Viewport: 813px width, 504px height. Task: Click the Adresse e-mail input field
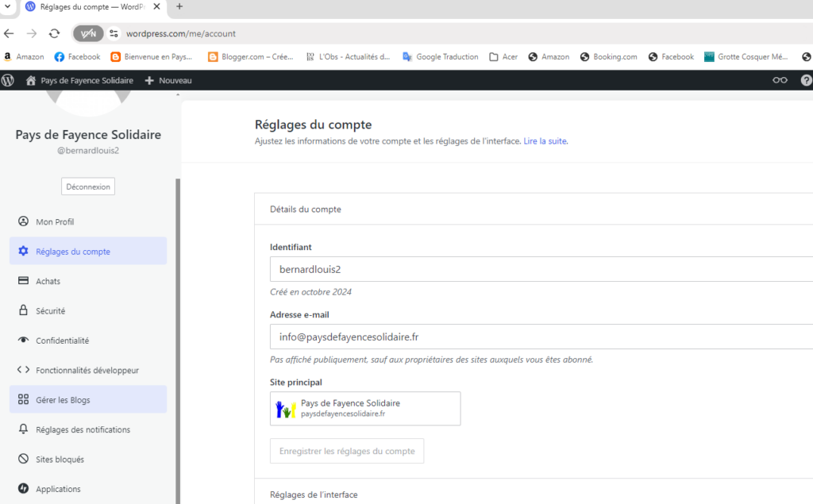(540, 337)
